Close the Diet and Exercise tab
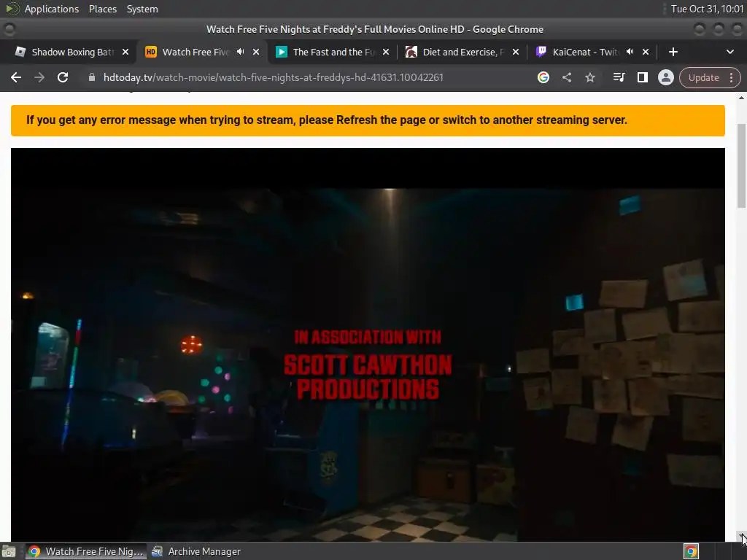The image size is (747, 560). [516, 52]
